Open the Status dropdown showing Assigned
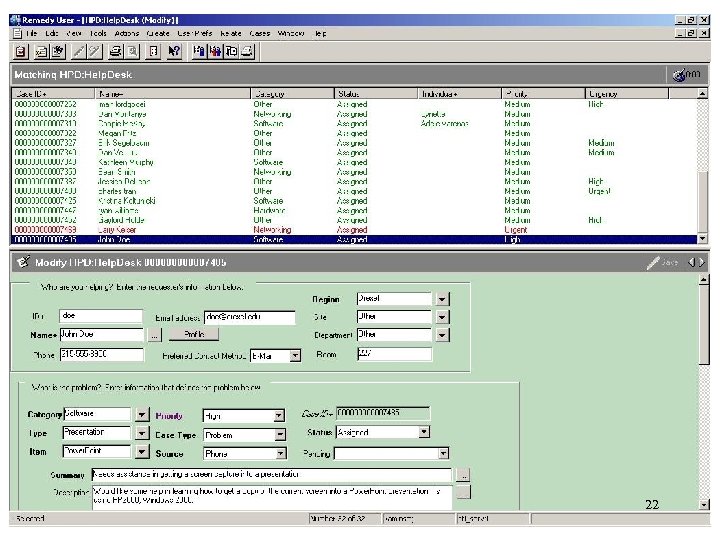 tap(424, 433)
